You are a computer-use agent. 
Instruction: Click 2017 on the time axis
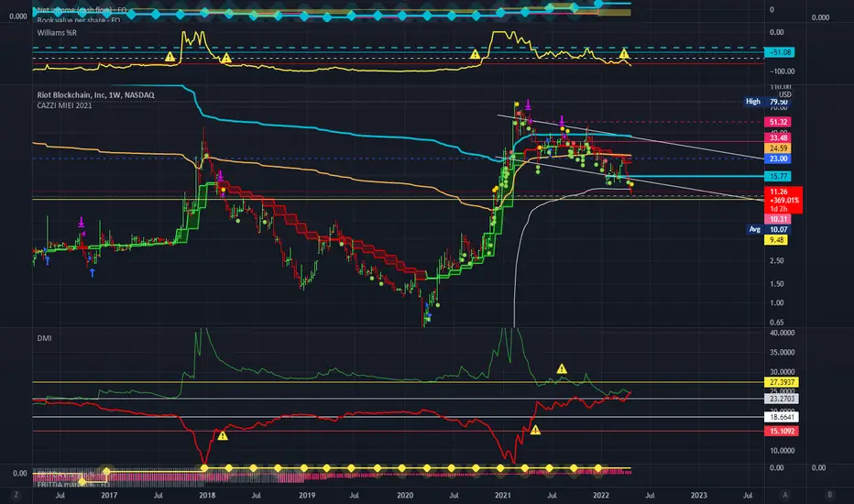[109, 495]
